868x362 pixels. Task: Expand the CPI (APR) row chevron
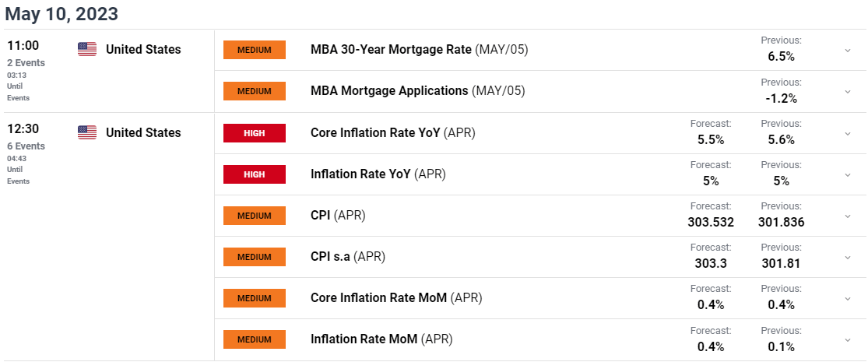click(848, 216)
